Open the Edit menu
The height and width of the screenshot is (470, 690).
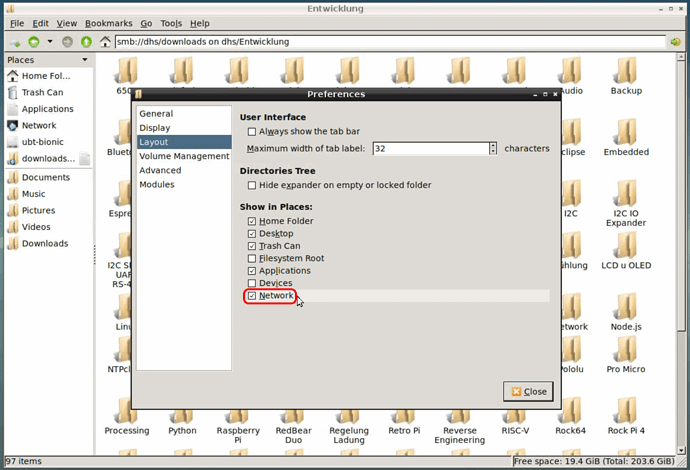(x=40, y=23)
